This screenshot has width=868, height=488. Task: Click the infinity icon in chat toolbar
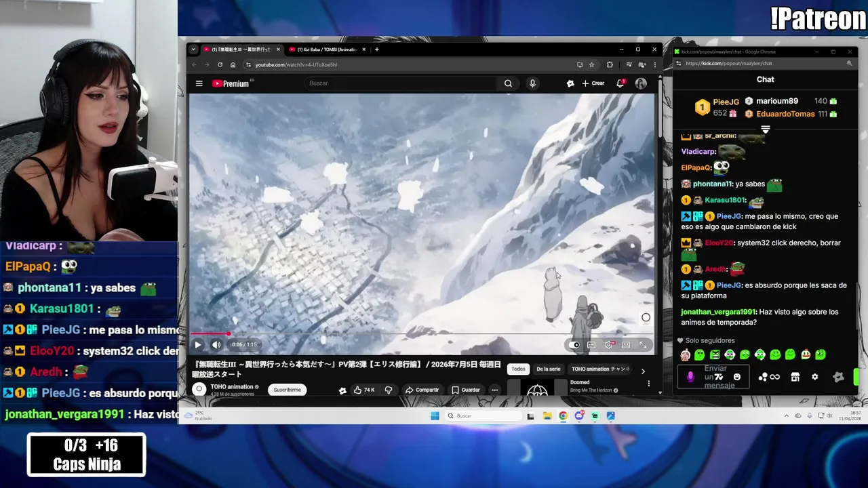[774, 377]
